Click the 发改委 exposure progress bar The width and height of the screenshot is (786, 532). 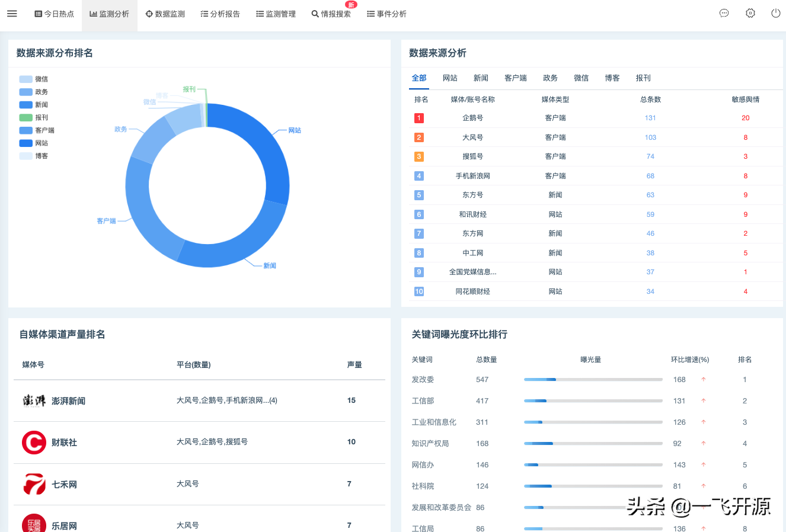pyautogui.click(x=593, y=380)
